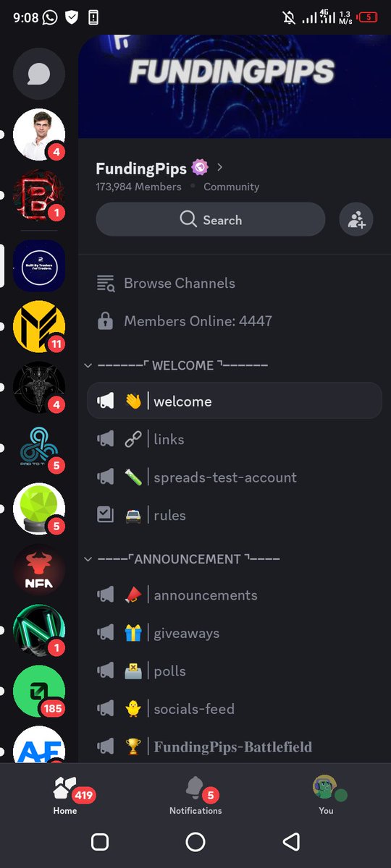Image resolution: width=391 pixels, height=868 pixels.
Task: Open server with man in white shirt avatar
Action: pyautogui.click(x=39, y=135)
